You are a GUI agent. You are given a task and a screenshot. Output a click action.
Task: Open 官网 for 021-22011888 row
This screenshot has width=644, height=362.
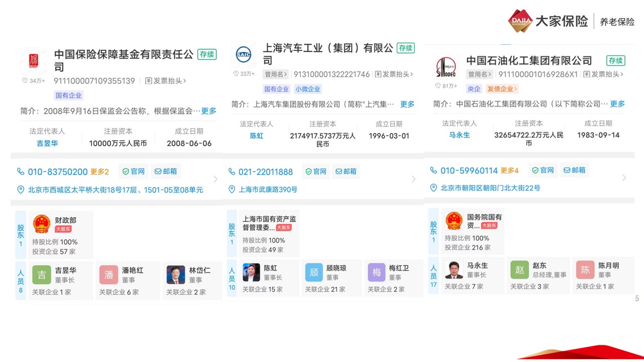point(316,171)
